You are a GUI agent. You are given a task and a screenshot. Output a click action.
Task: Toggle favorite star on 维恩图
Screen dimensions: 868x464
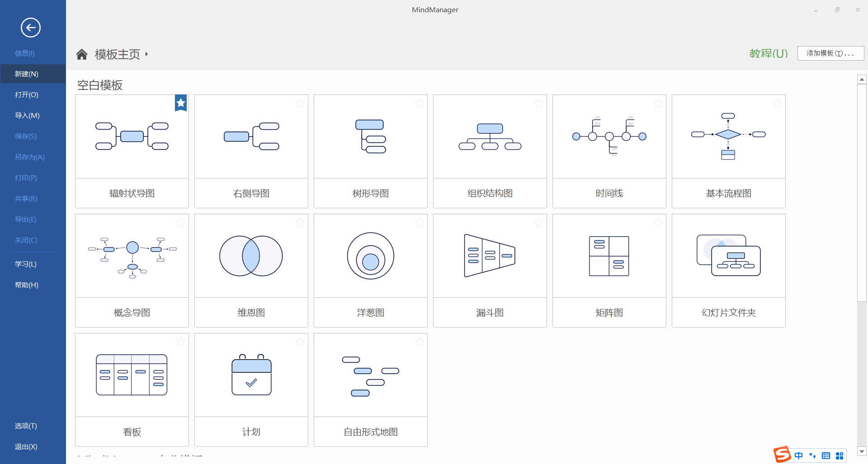coord(300,223)
